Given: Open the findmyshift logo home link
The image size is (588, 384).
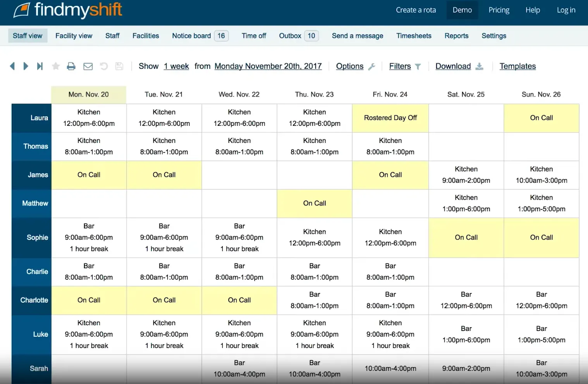Looking at the screenshot, I should 68,10.
